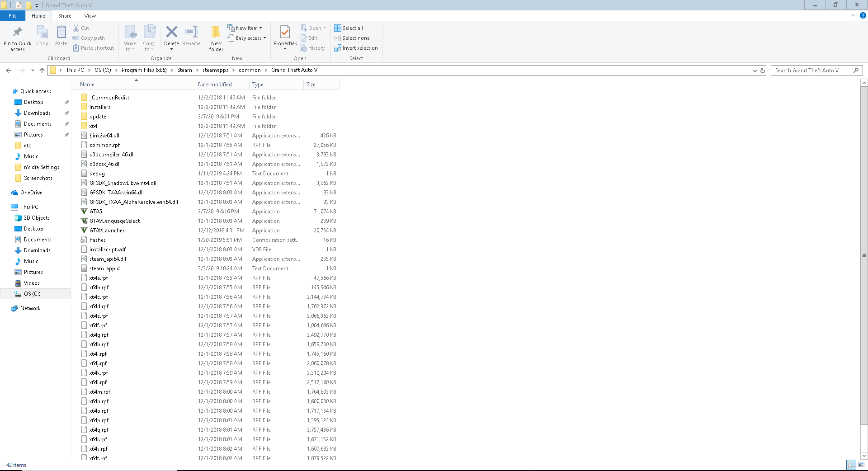The image size is (868, 471).
Task: Click the Refresh button in address bar
Action: tap(763, 71)
